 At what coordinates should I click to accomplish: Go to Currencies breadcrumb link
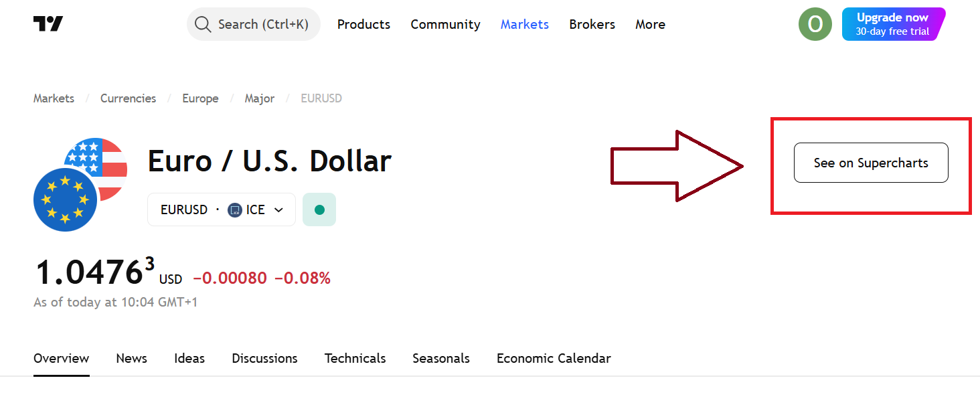tap(128, 98)
